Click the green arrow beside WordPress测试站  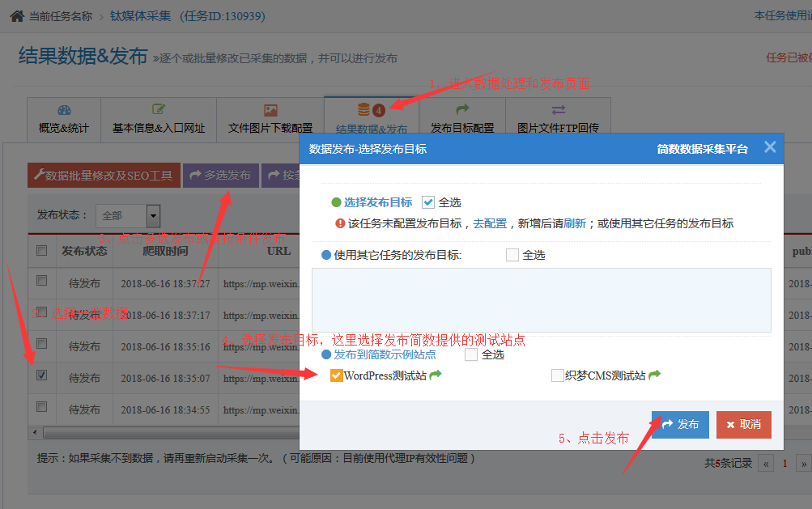tap(436, 375)
